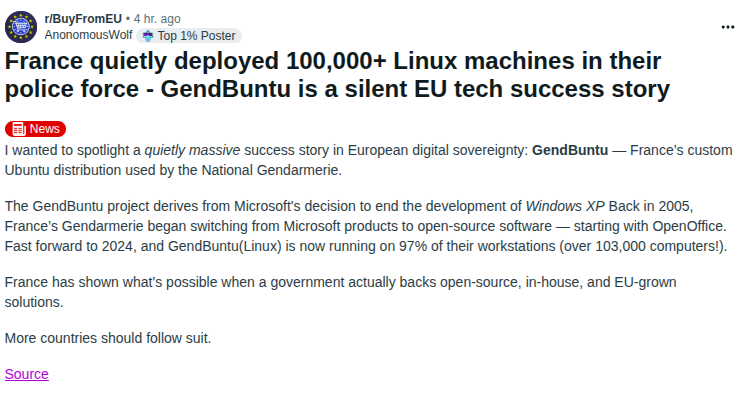Click the italic 'quietly massive' text
Image resolution: width=744 pixels, height=393 pixels.
pos(192,150)
